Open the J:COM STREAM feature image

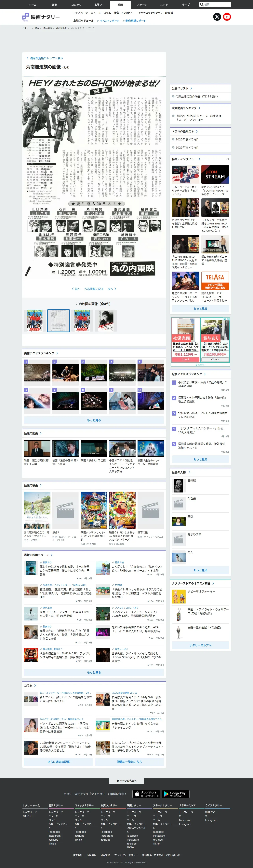tap(215, 174)
